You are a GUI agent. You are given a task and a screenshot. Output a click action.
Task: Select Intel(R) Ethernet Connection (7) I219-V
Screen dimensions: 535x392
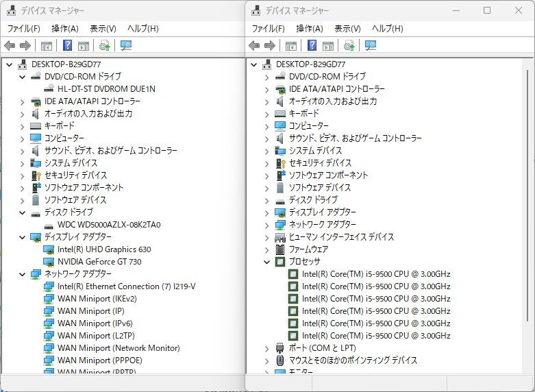(x=126, y=286)
